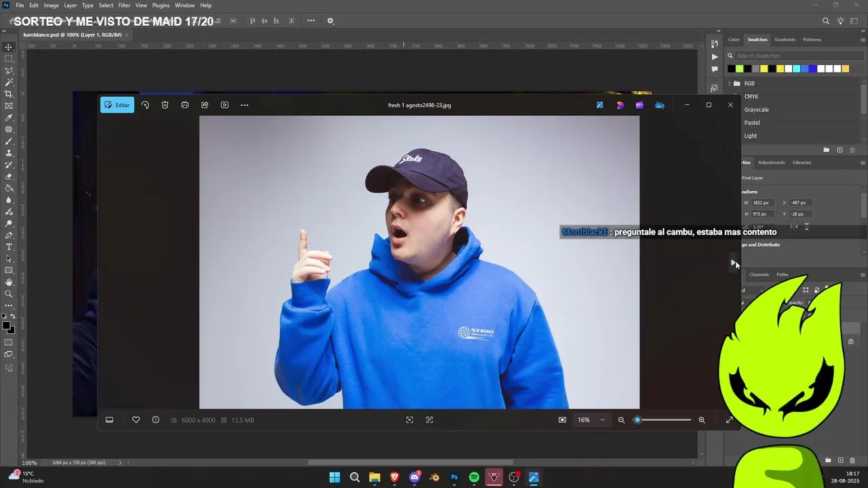Click the zoom out magnifier in Photos
This screenshot has height=488, width=868.
click(621, 420)
